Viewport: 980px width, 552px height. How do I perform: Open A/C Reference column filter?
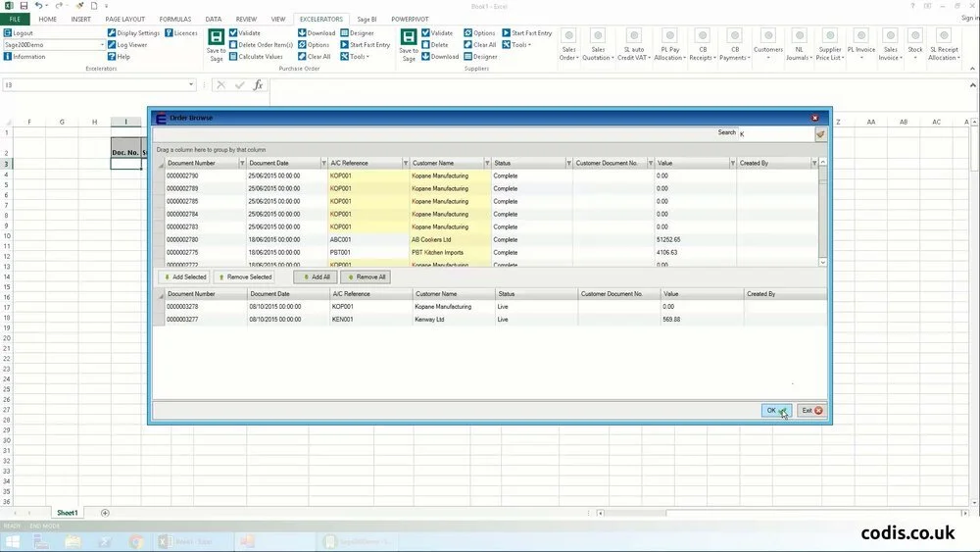(x=406, y=163)
